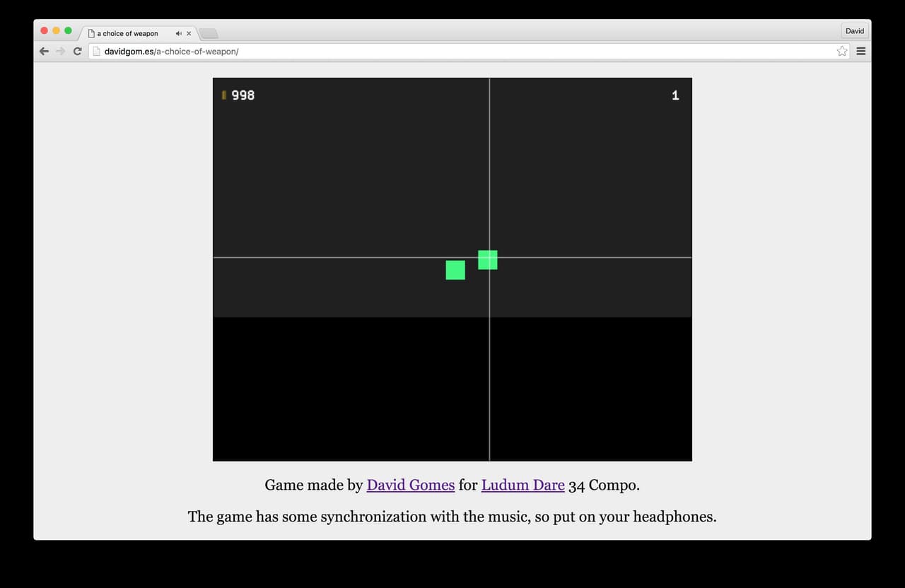The width and height of the screenshot is (905, 588).
Task: Click the score number 1 in the game
Action: point(675,95)
